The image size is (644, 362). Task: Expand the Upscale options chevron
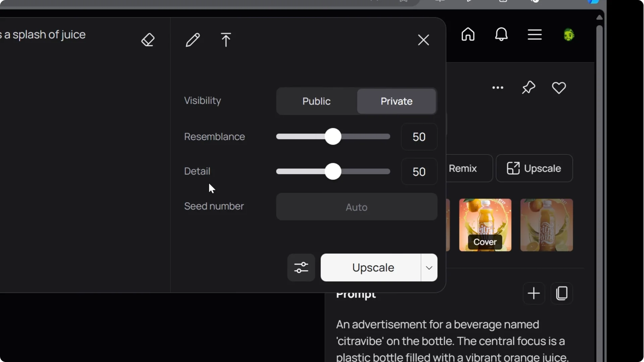coord(429,268)
